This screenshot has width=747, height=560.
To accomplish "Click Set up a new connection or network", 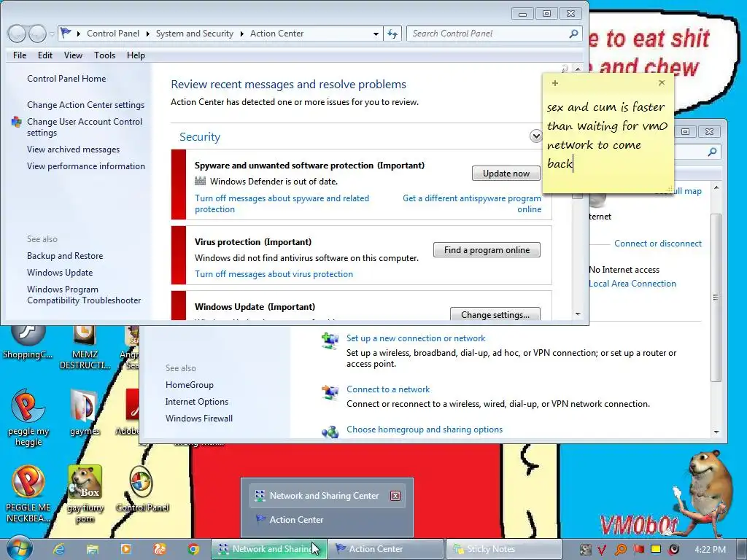I will [416, 338].
